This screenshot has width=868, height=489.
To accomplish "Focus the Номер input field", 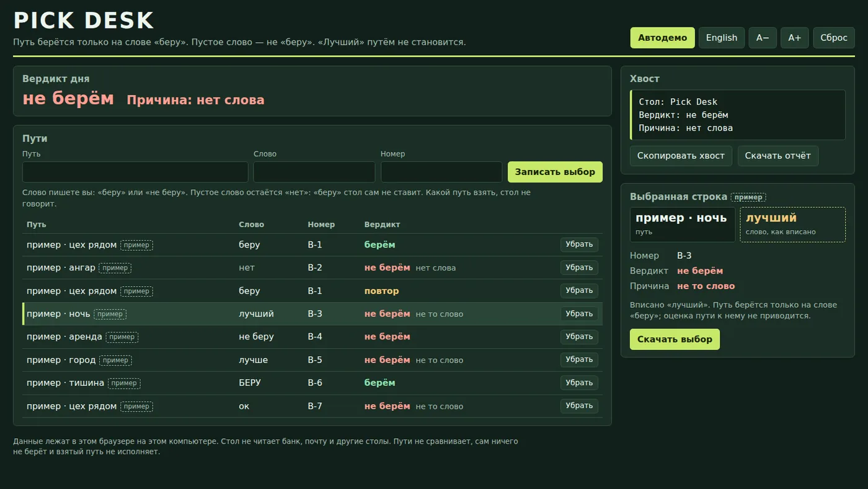I will tap(441, 172).
